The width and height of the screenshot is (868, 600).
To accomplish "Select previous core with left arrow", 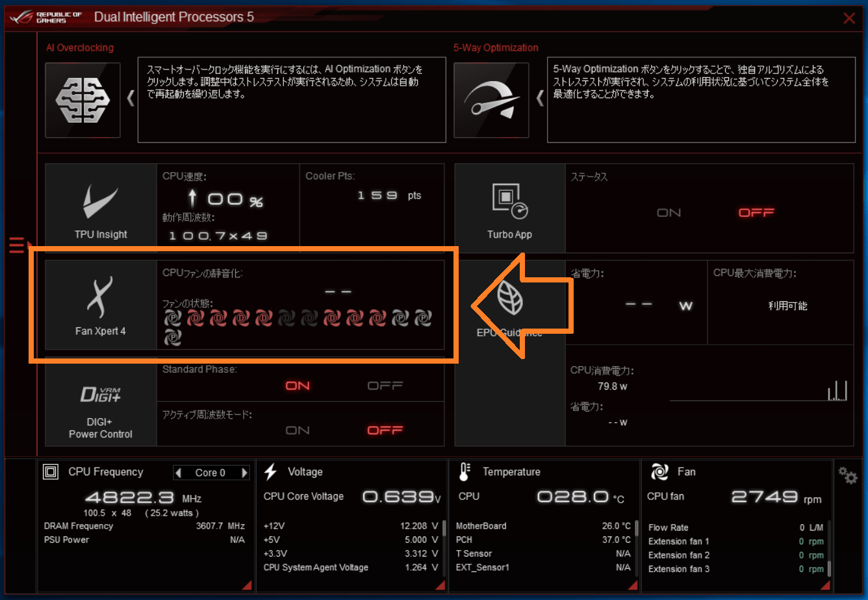I will click(179, 473).
